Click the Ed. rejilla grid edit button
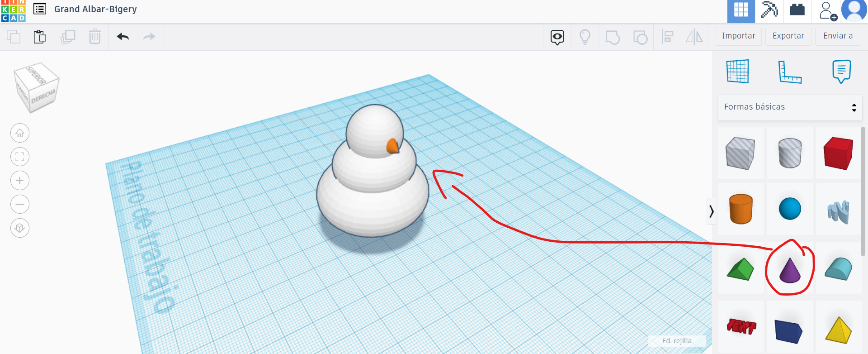 point(677,341)
